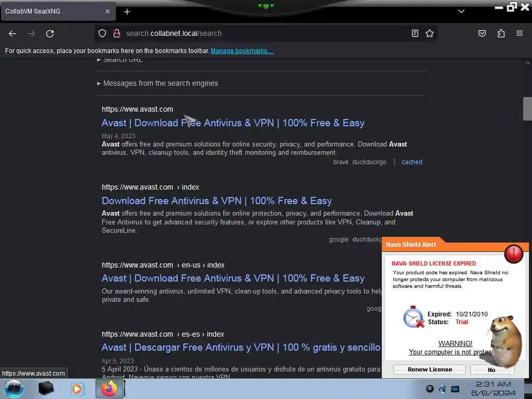Click page vertical scrollbar thumb

point(527,109)
